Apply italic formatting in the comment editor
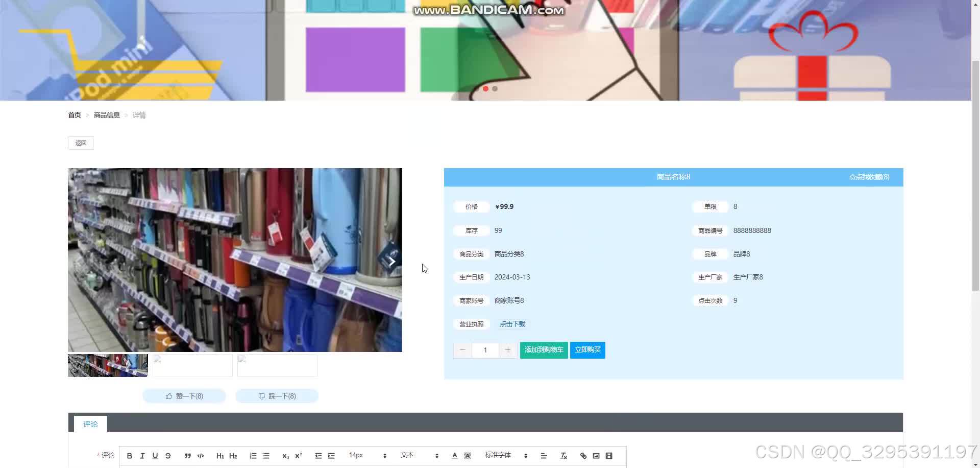The width and height of the screenshot is (980, 468). tap(142, 455)
